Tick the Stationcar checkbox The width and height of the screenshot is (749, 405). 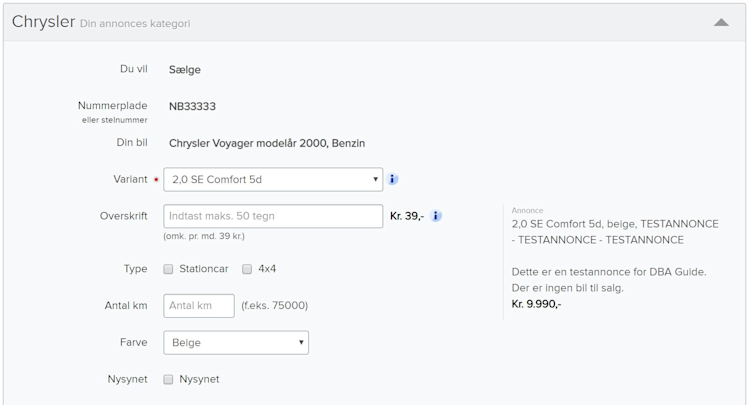tap(169, 269)
